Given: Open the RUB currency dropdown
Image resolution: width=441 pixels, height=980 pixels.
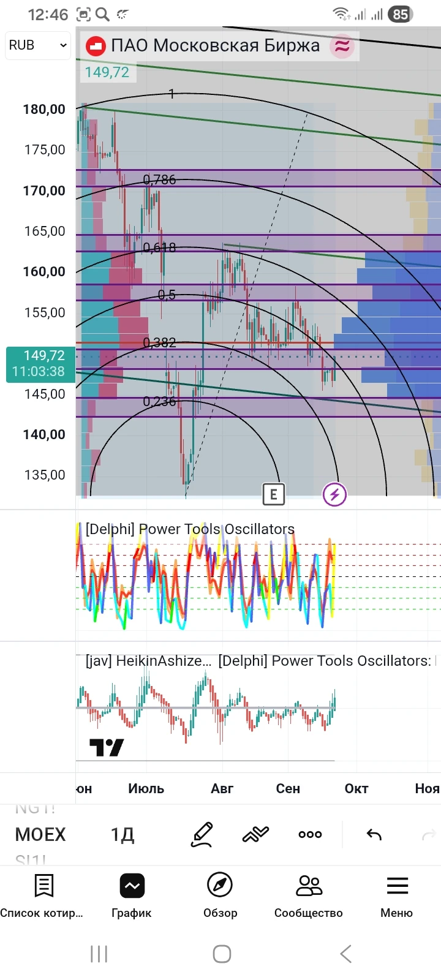Looking at the screenshot, I should 37,45.
